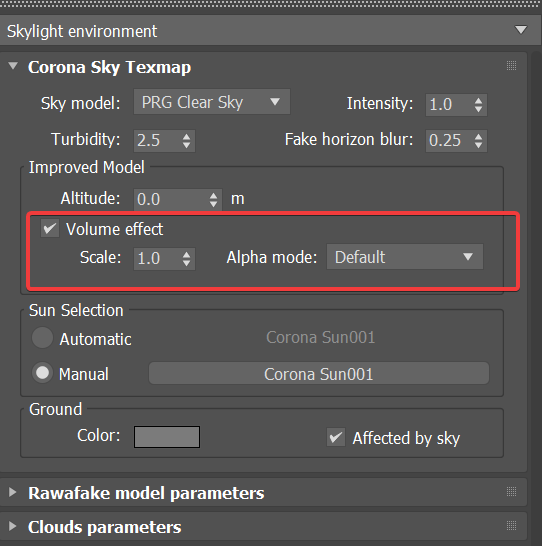
Task: Click Corona Sky Texmap rollout grip icon
Action: (511, 65)
